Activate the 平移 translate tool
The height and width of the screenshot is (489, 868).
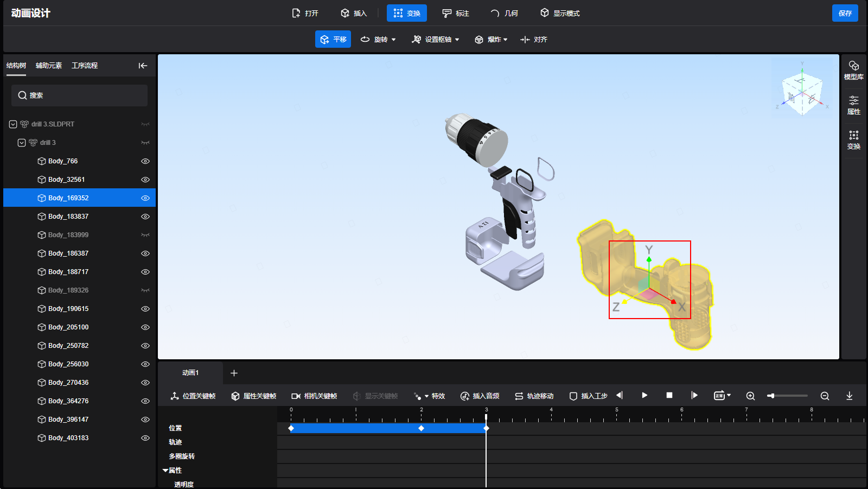[x=333, y=39]
